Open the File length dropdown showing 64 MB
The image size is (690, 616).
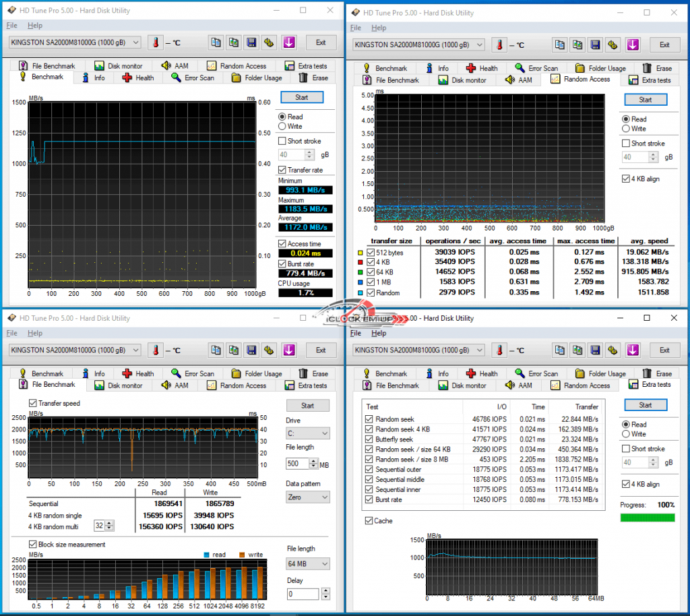pos(308,563)
